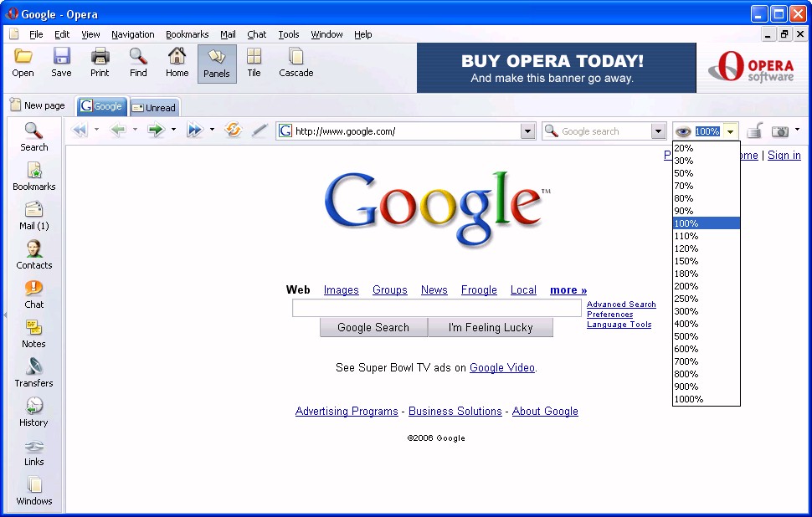Viewport: 812px width, 517px height.
Task: Click the Opera software logo
Action: point(751,68)
